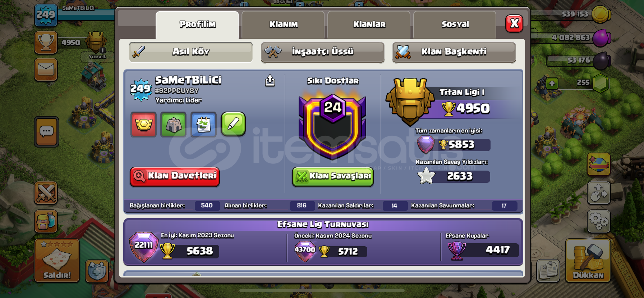644x298 pixels.
Task: Open the Sosyal tab
Action: pyautogui.click(x=455, y=24)
